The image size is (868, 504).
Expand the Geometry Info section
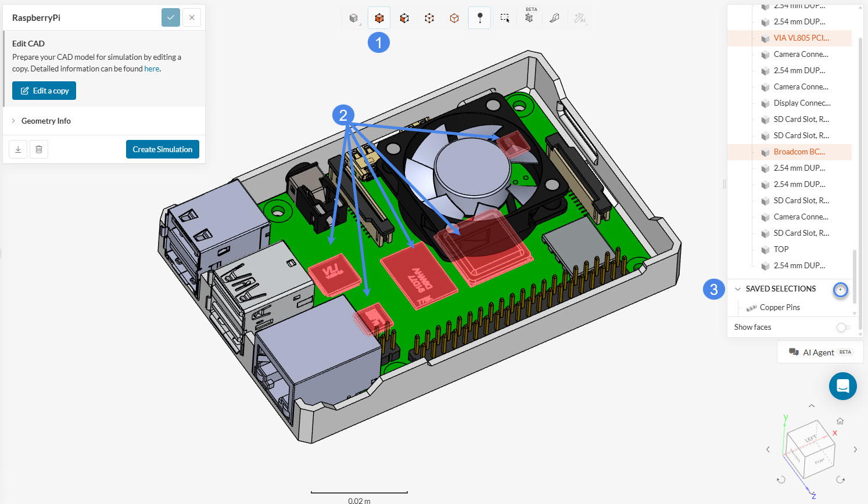click(x=46, y=121)
